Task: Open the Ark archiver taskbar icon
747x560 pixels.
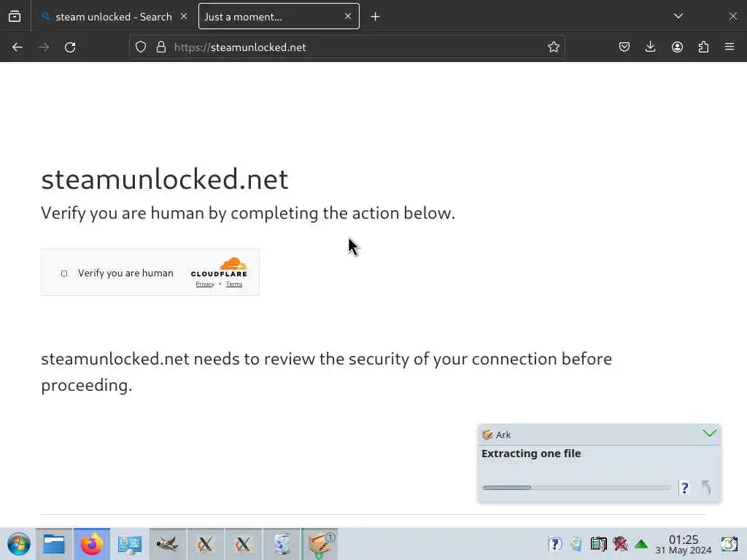Action: (x=319, y=544)
